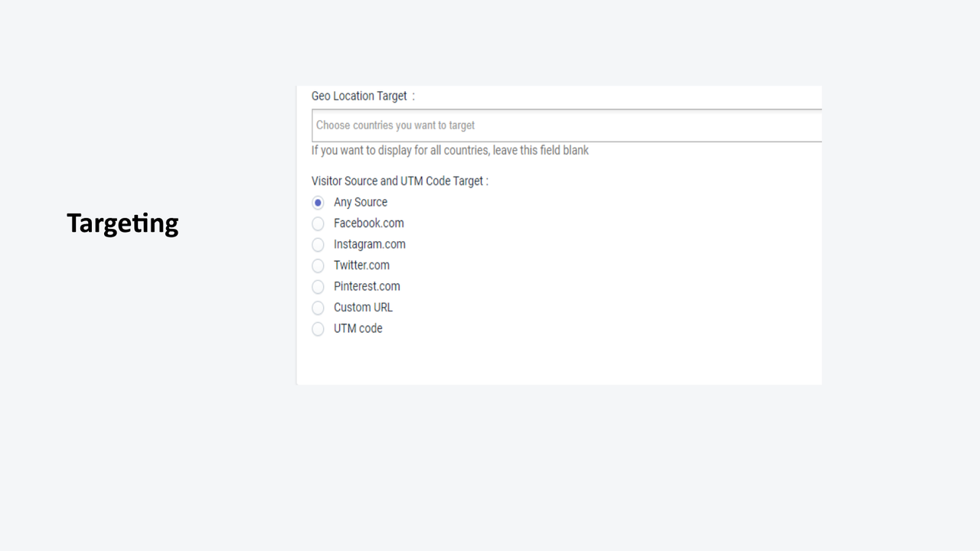Screen dimensions: 980x551
Task: Choose Facebook.com as visitor source
Action: click(x=318, y=223)
